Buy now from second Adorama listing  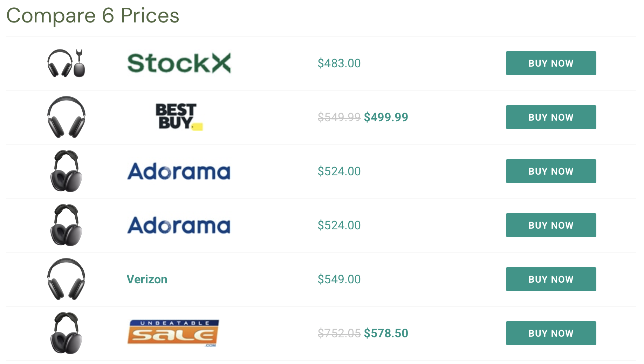[x=551, y=225]
